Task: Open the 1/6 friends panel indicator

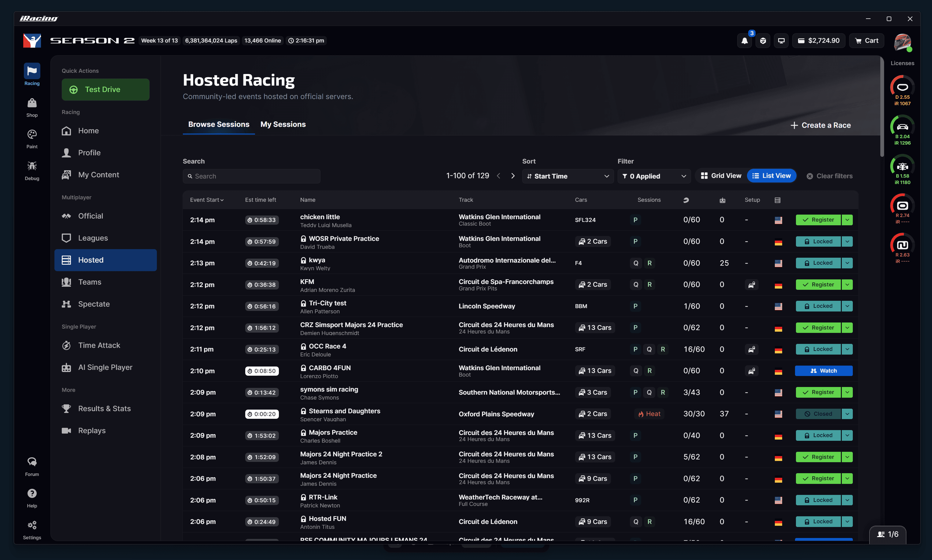Action: 888,534
